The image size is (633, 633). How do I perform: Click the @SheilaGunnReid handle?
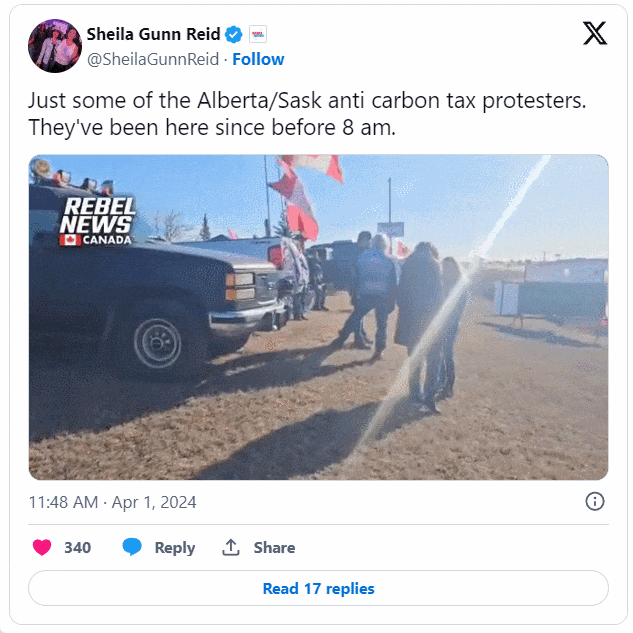pyautogui.click(x=153, y=59)
